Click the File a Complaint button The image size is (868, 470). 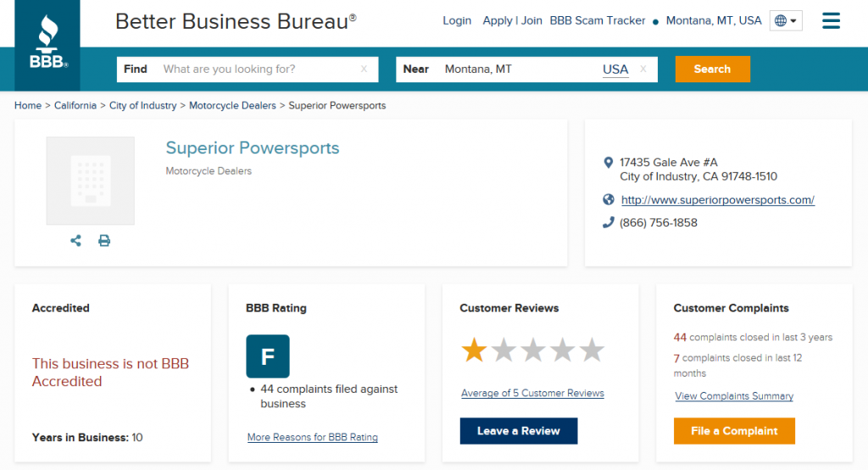coord(734,431)
